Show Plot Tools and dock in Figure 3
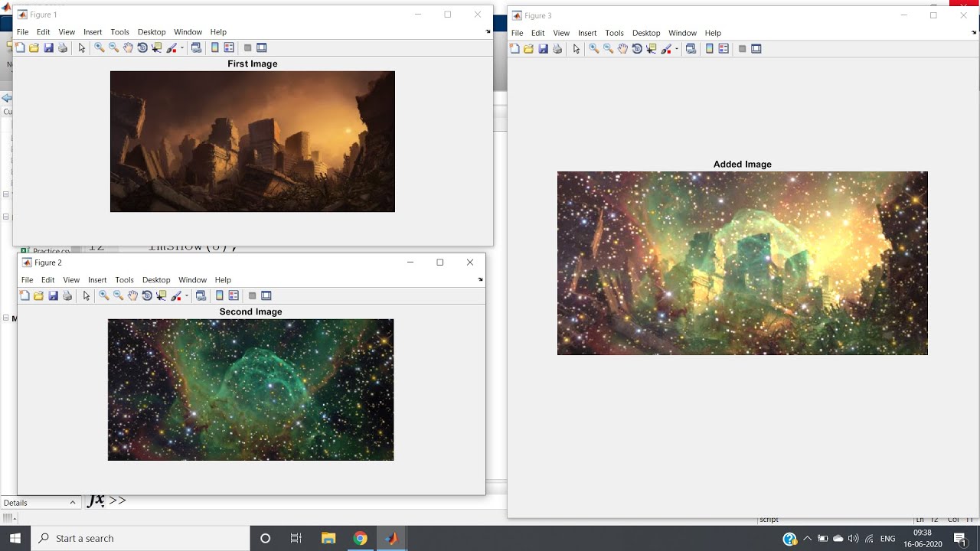The height and width of the screenshot is (551, 980). point(756,48)
